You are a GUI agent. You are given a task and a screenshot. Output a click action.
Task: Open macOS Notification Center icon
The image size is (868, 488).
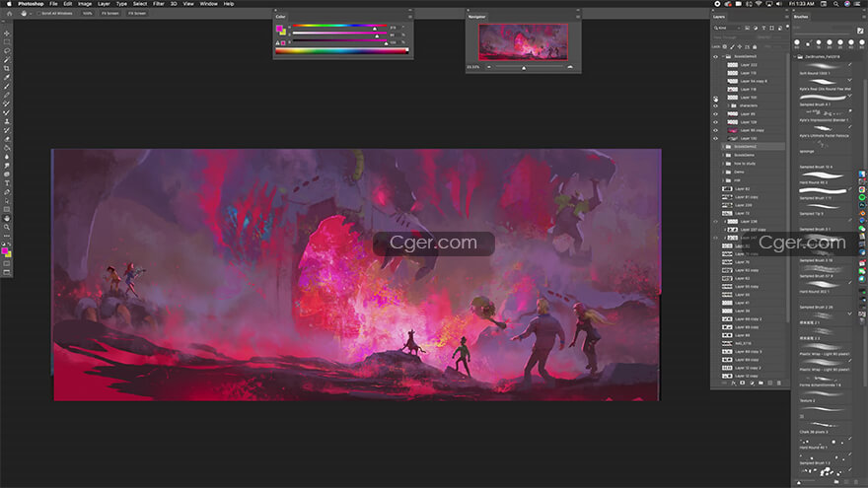pos(859,4)
